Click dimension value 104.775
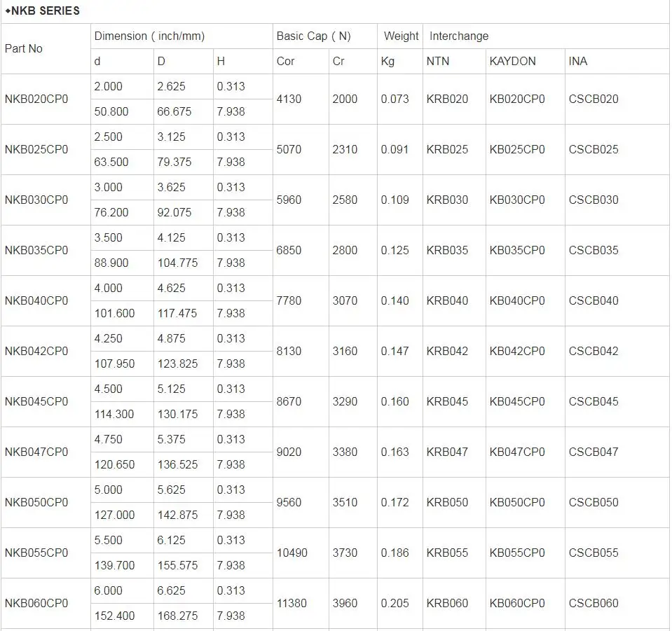Viewport: 672px width, 631px height. click(x=177, y=263)
